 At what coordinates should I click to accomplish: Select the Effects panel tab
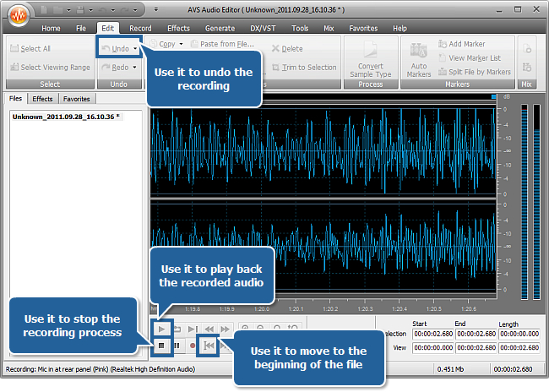point(42,99)
